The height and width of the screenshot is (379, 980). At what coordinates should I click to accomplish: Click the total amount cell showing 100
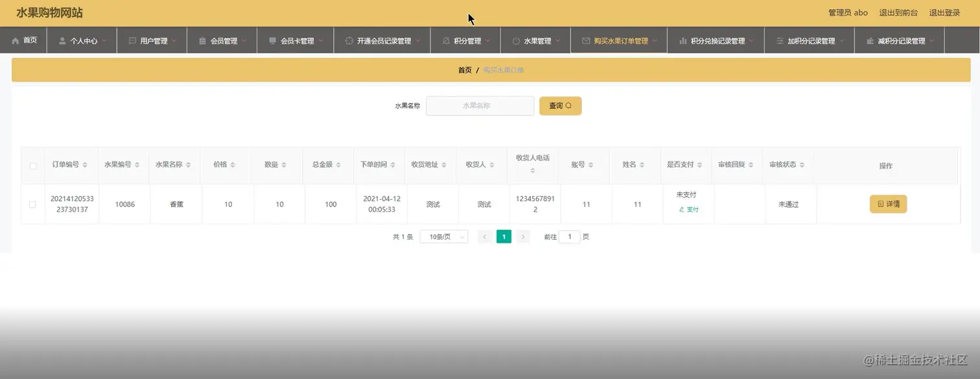[331, 204]
